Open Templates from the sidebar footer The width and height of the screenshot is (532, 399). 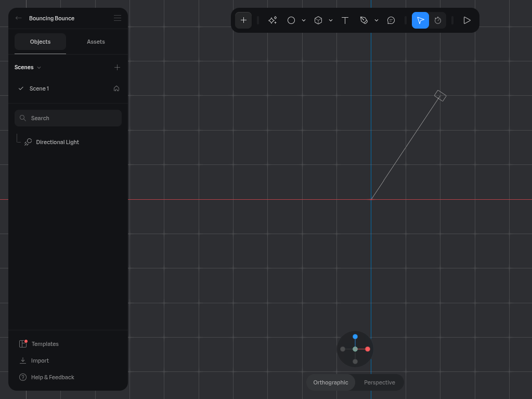pos(38,344)
